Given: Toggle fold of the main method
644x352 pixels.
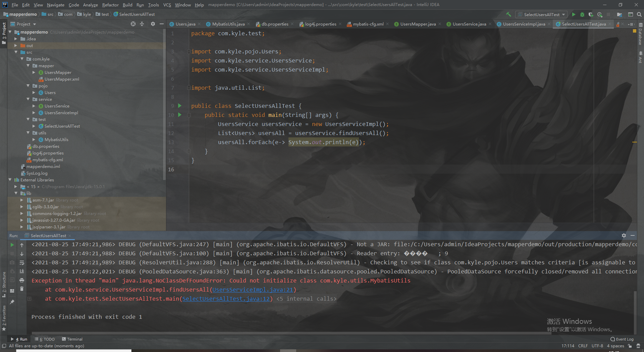Looking at the screenshot, I should point(189,115).
